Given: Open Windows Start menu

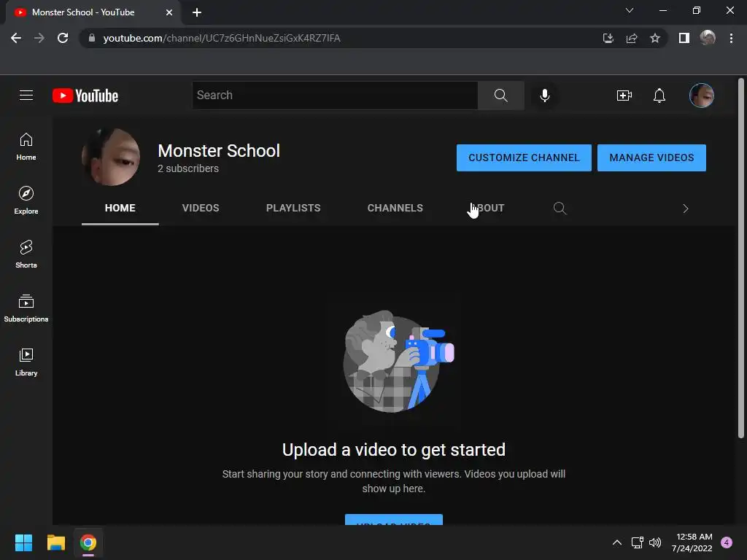Looking at the screenshot, I should click(x=23, y=542).
